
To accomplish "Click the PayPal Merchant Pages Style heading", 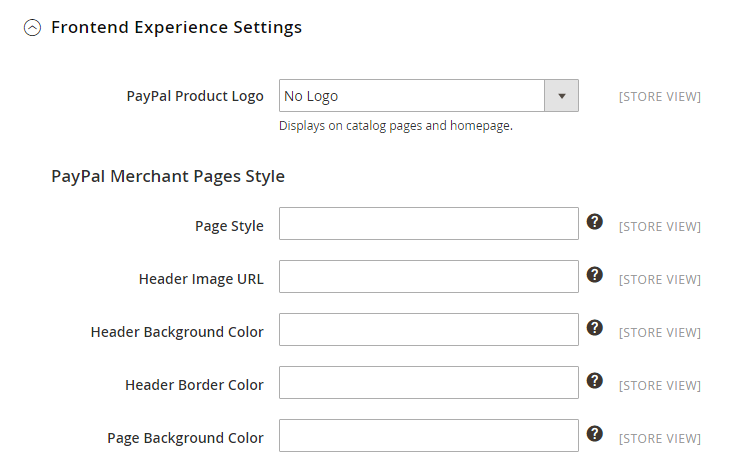I will 168,176.
